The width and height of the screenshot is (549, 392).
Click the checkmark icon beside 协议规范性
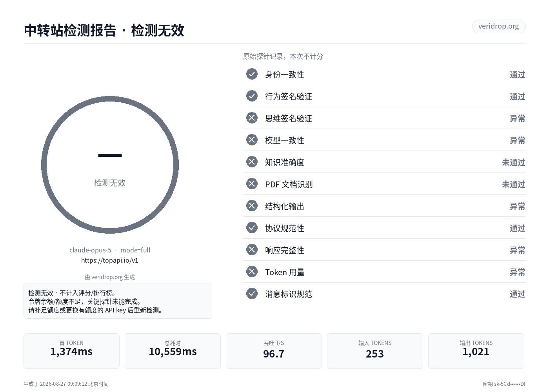(x=252, y=228)
